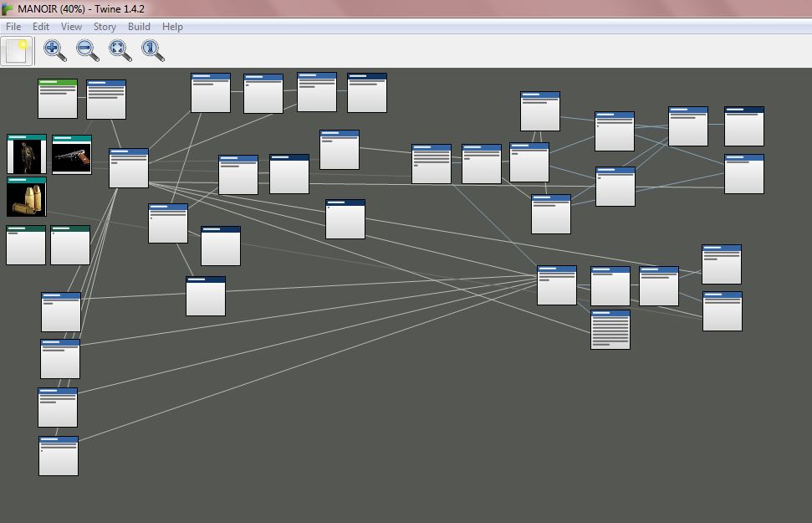Open the Help menu
Screen dimensions: 812x523
point(172,27)
